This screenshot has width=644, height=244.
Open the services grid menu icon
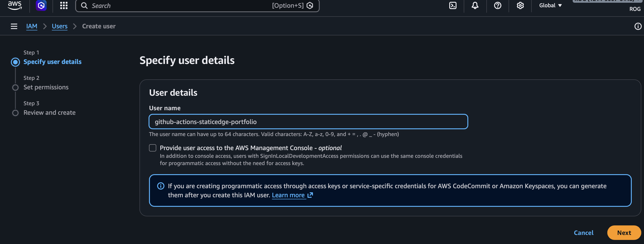(x=64, y=5)
